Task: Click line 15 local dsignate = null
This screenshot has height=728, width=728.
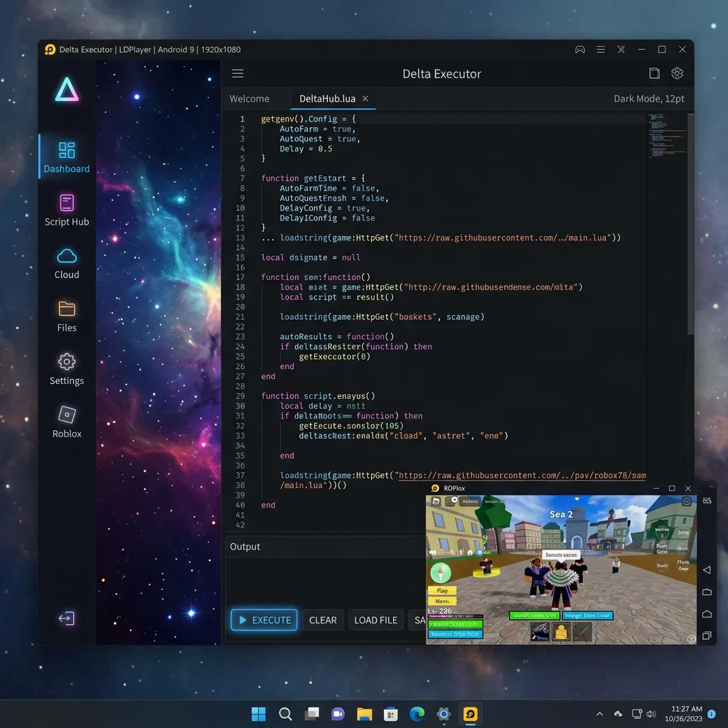Action: tap(310, 257)
